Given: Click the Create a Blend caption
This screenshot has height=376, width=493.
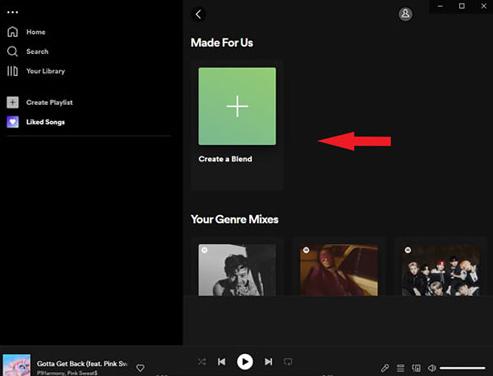Looking at the screenshot, I should [225, 159].
